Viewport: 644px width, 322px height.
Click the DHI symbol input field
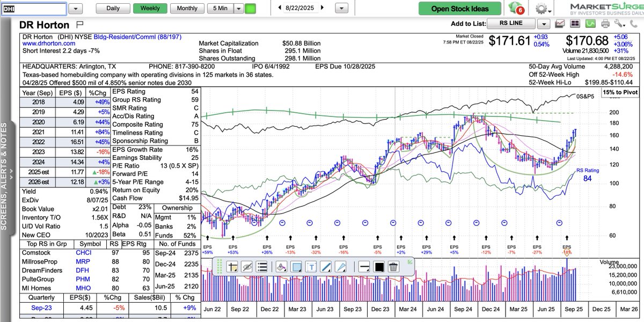pyautogui.click(x=33, y=9)
